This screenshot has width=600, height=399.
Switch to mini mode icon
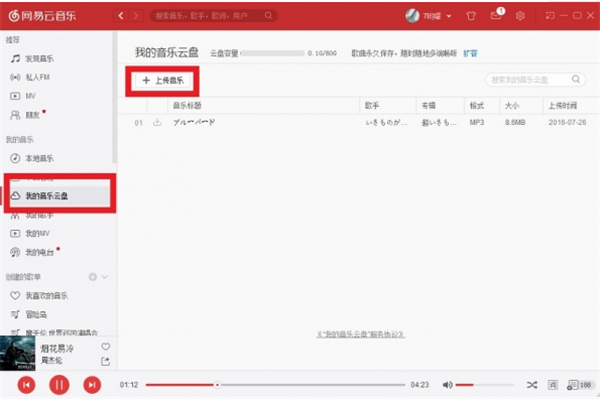(550, 16)
